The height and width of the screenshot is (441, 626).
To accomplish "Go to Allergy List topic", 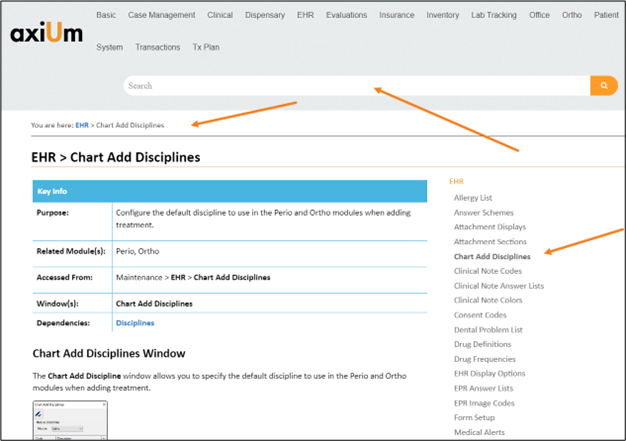I will coord(473,198).
